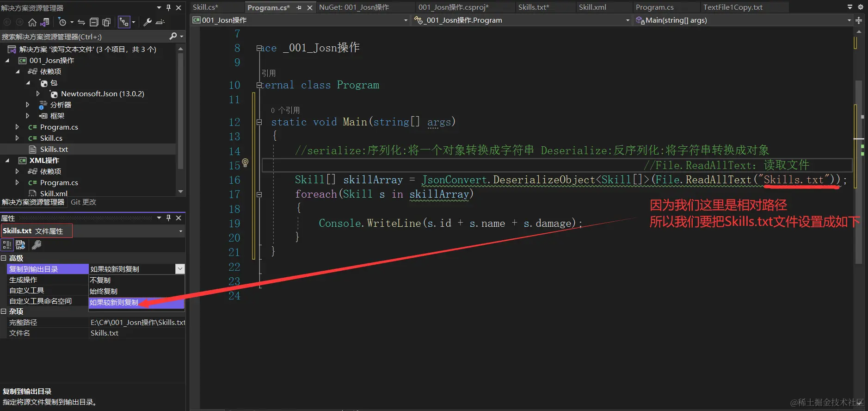Image resolution: width=868 pixels, height=411 pixels.
Task: Click the editor split window icon
Action: (859, 20)
